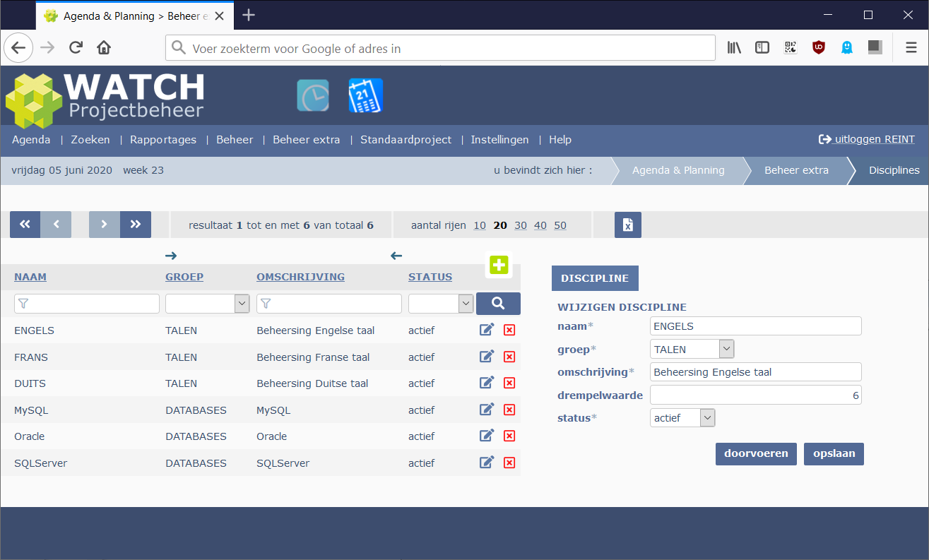This screenshot has height=560, width=929.
Task: Edit the SQLServer row
Action: 487,463
